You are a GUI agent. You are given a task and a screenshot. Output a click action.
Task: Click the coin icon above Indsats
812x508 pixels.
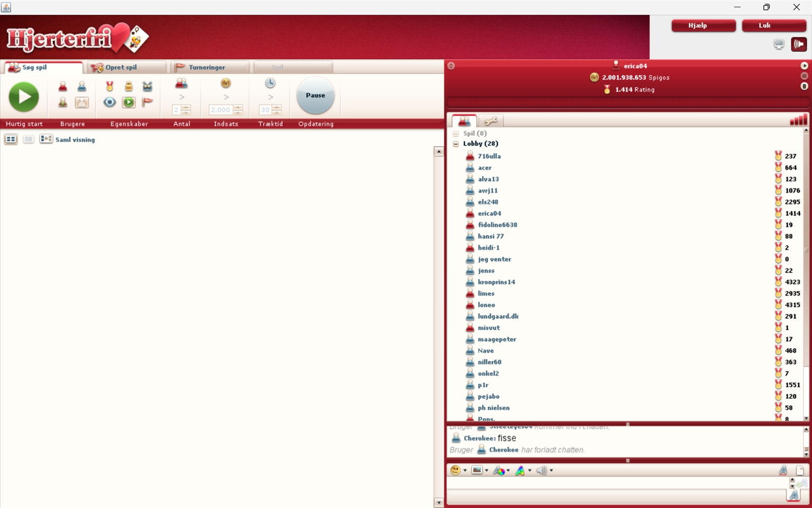point(226,83)
